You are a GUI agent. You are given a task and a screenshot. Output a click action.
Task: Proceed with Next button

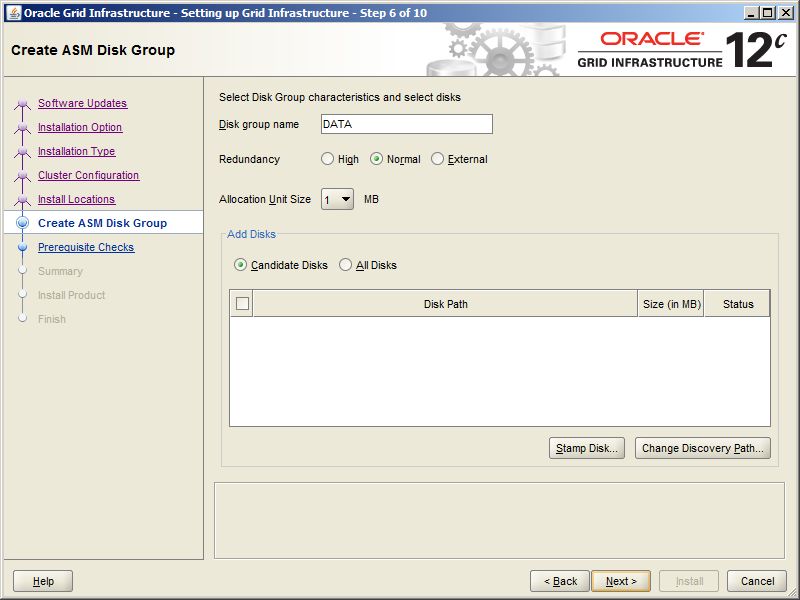point(621,581)
